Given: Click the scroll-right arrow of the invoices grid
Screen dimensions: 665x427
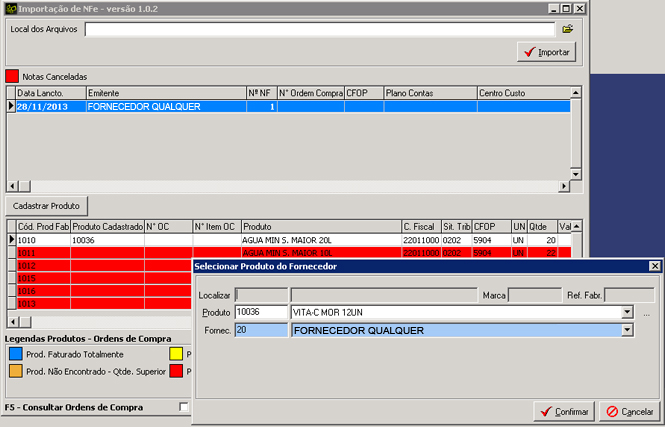Looking at the screenshot, I should (565, 186).
